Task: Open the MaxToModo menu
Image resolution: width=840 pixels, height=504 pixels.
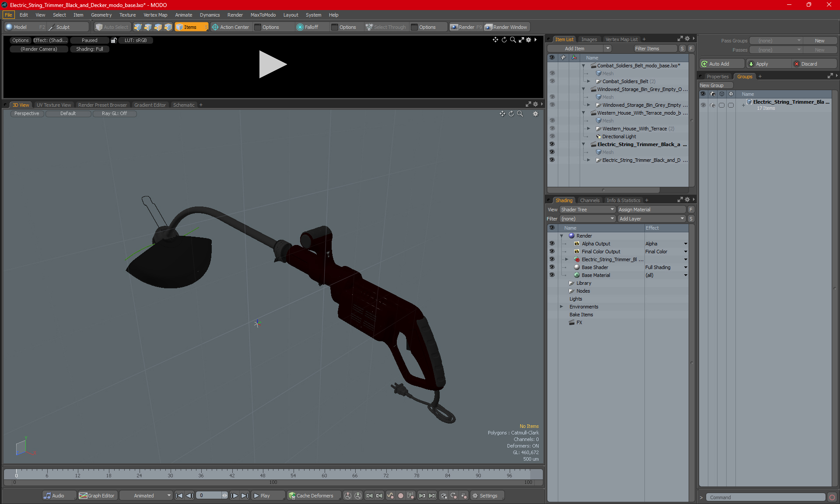Action: (263, 15)
